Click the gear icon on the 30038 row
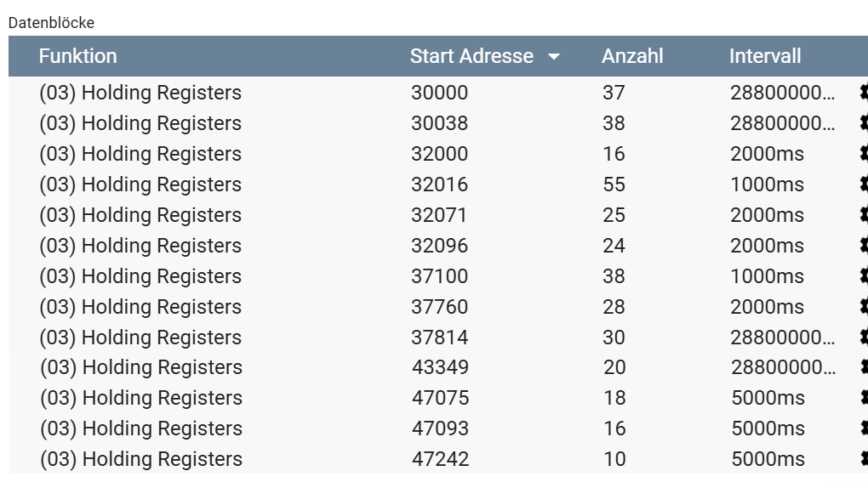This screenshot has width=868, height=488. pos(863,123)
